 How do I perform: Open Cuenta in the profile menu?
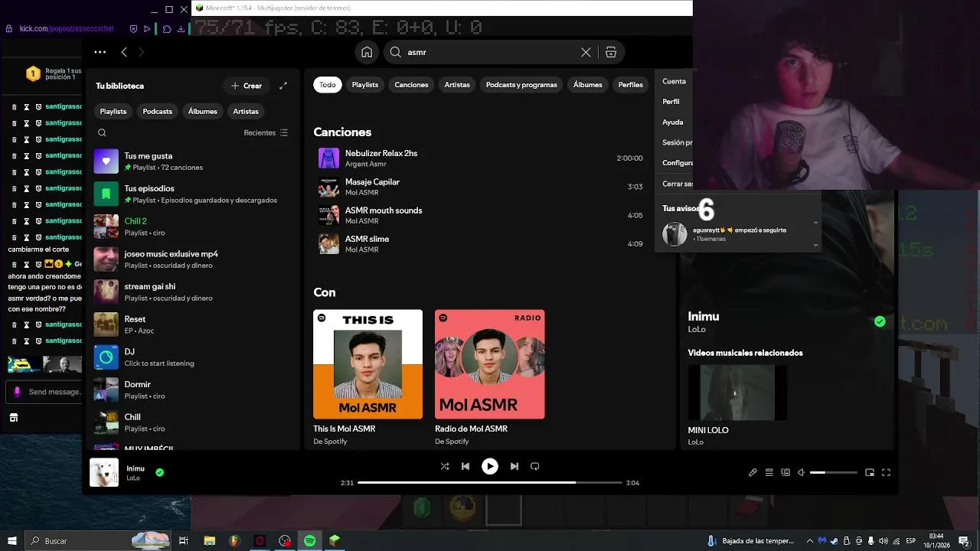click(675, 81)
